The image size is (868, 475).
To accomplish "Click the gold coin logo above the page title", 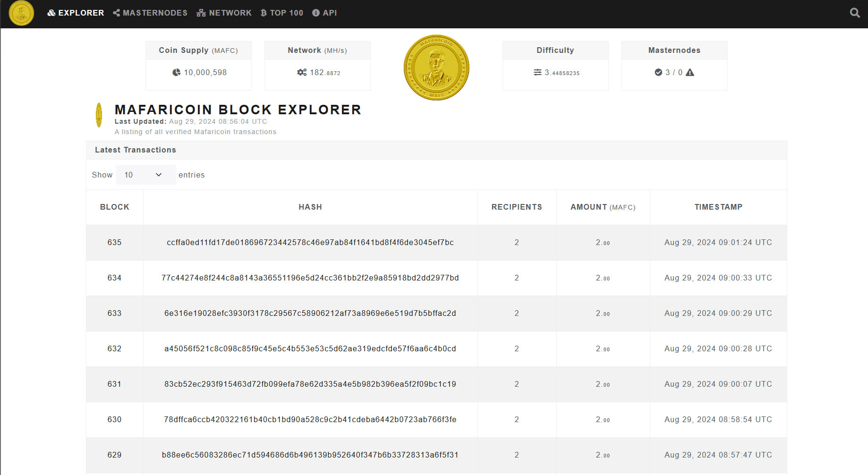I will tap(436, 67).
